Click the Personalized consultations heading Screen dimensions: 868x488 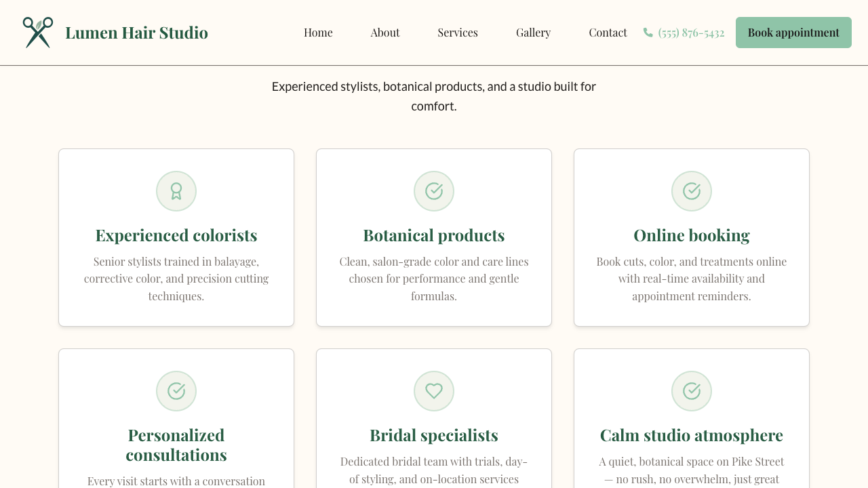point(176,445)
